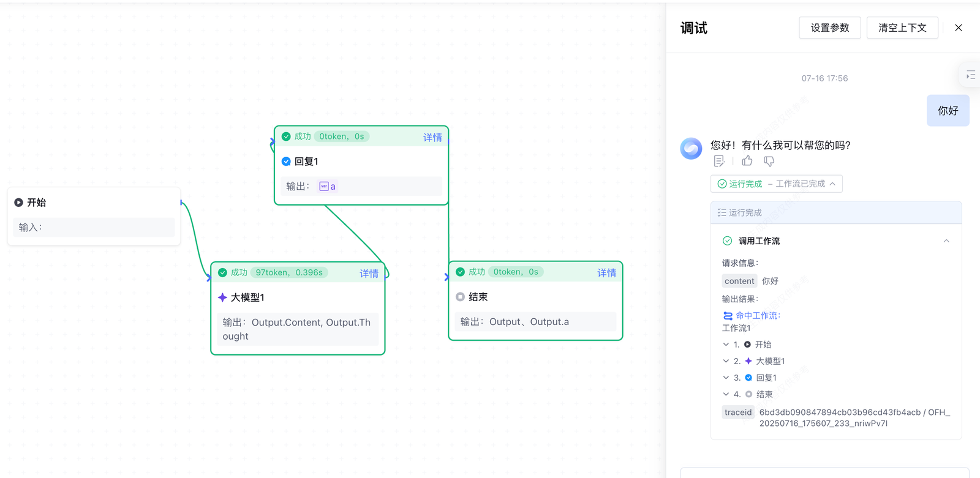Screen dimensions: 980x478
Task: Click the note icon below assistant reply
Action: pos(719,161)
